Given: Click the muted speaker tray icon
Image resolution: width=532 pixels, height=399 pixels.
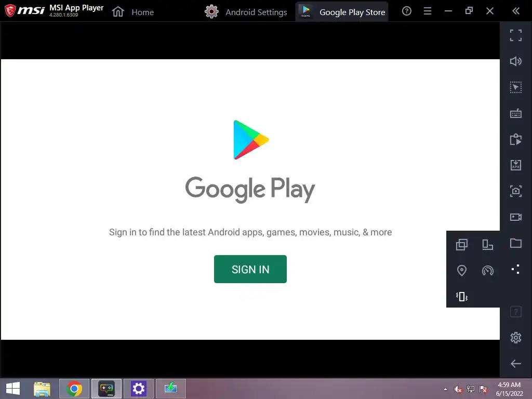Looking at the screenshot, I should (458, 389).
